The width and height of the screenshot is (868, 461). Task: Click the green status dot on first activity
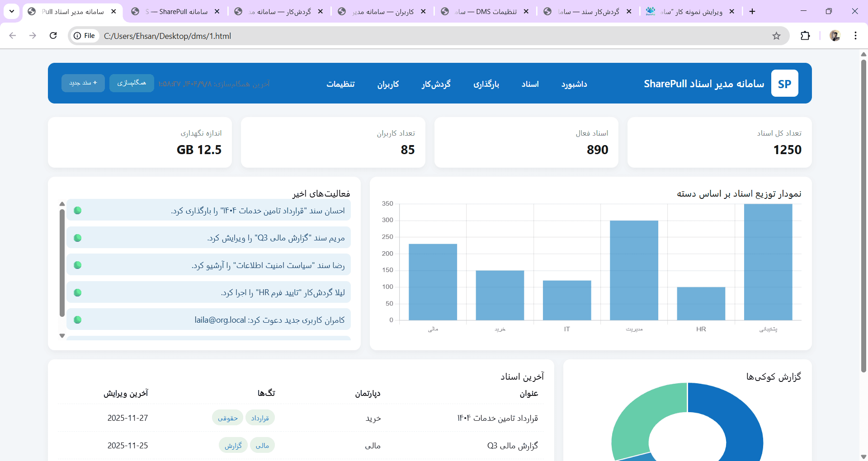[x=78, y=210]
